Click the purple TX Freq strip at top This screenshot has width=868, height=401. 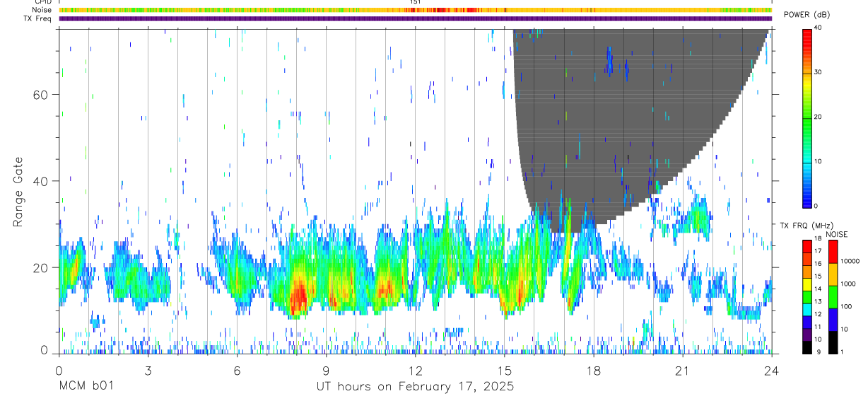pyautogui.click(x=415, y=18)
